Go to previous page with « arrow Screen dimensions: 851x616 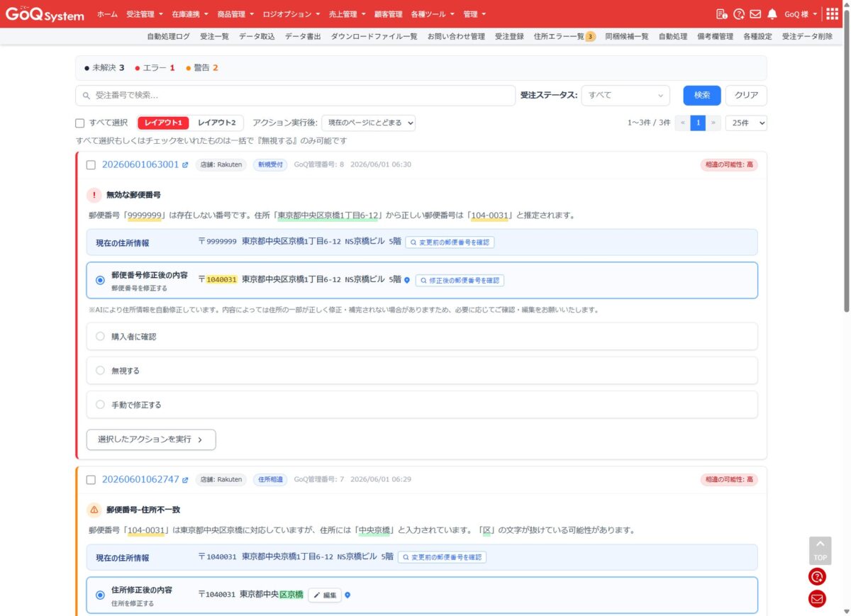pyautogui.click(x=683, y=123)
